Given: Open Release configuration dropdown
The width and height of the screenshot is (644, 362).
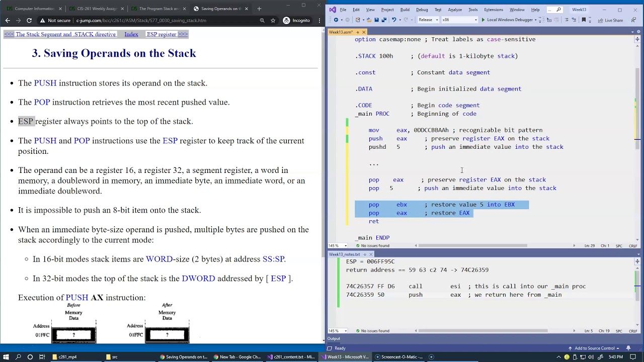Looking at the screenshot, I should [428, 20].
